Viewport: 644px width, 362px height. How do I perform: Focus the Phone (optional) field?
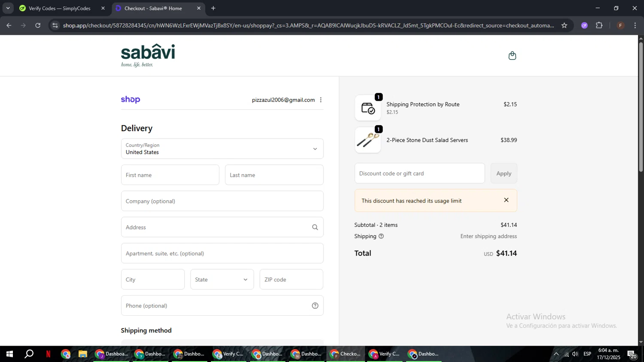tap(222, 306)
